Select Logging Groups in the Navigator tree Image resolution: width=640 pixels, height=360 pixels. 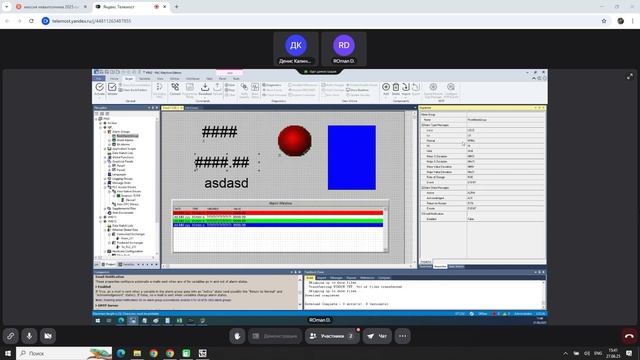[x=122, y=178]
